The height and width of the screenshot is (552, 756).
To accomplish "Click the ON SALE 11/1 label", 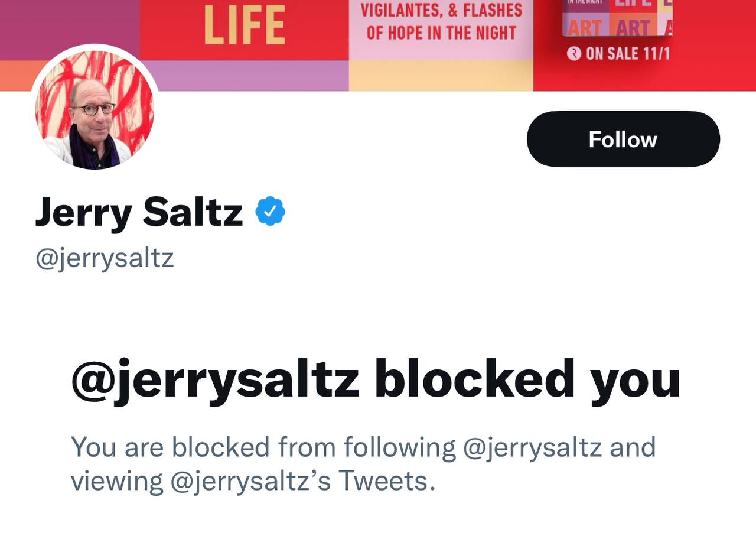I will pyautogui.click(x=628, y=54).
